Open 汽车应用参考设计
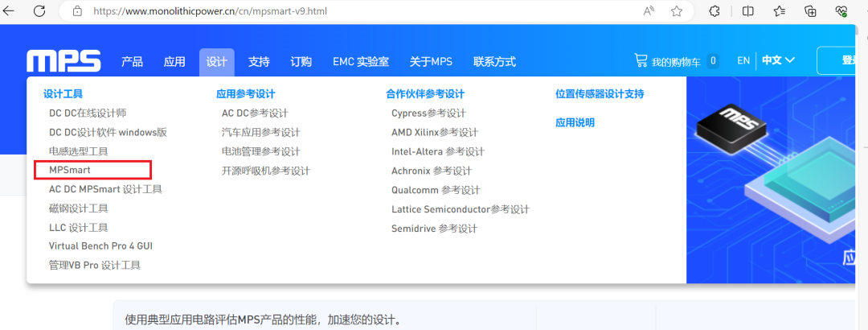 pos(260,133)
